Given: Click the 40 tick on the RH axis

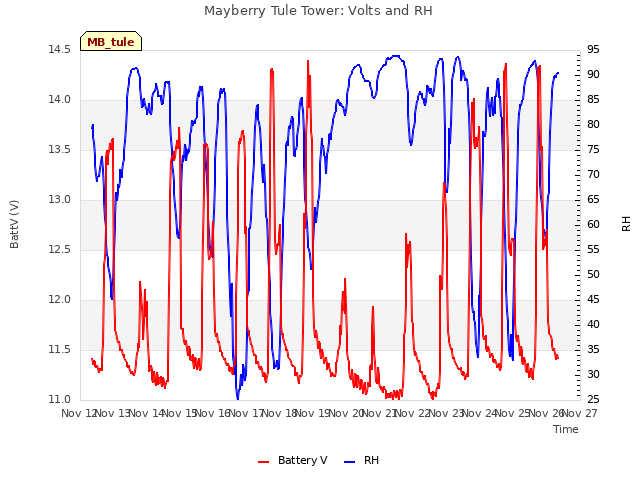Looking at the screenshot, I should tap(593, 324).
